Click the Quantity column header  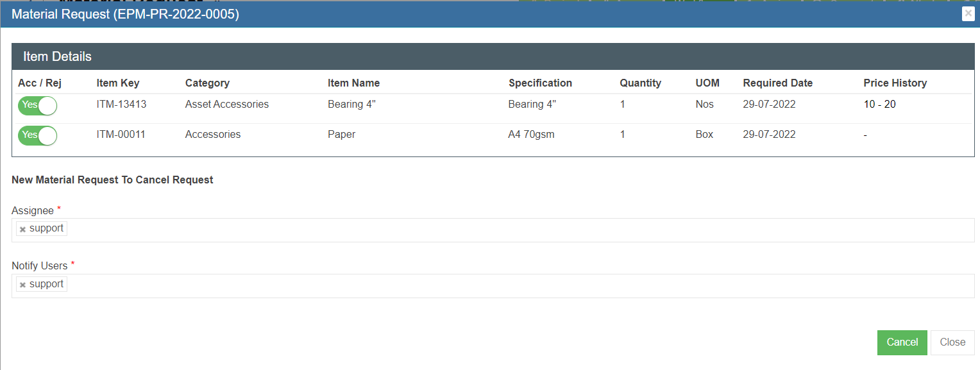tap(640, 83)
